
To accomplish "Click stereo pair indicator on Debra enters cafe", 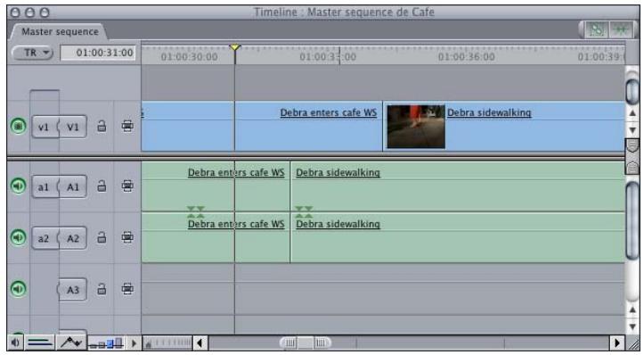I will click(x=195, y=212).
